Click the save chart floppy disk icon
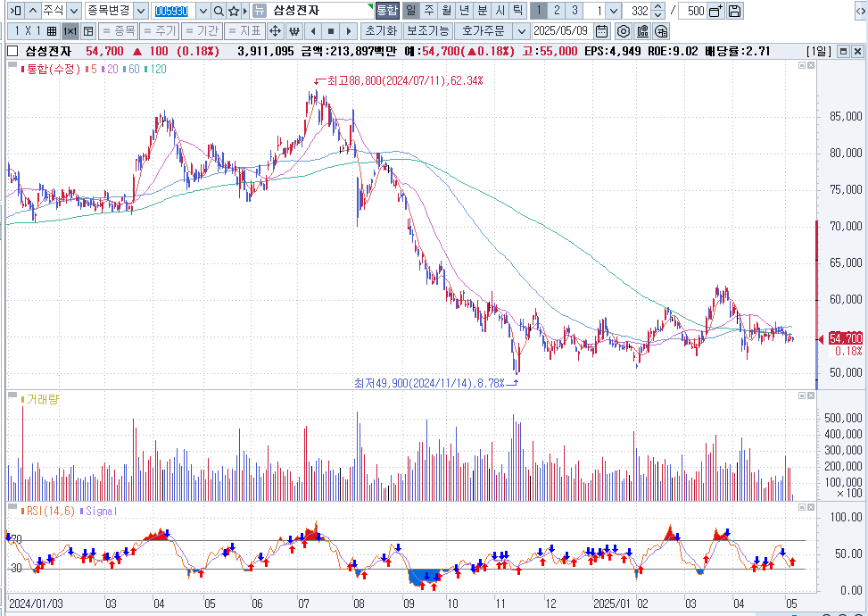 pyautogui.click(x=734, y=11)
